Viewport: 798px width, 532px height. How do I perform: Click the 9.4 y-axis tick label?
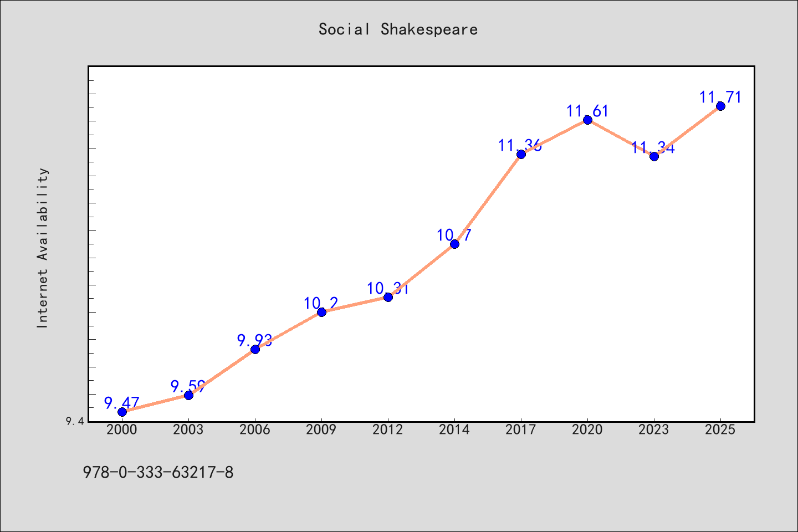pos(75,422)
